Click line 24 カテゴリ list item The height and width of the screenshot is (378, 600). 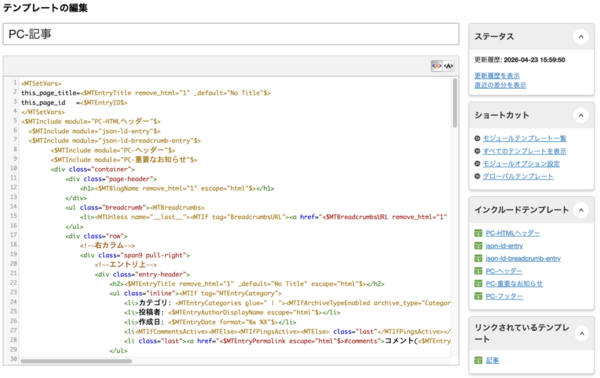point(287,303)
